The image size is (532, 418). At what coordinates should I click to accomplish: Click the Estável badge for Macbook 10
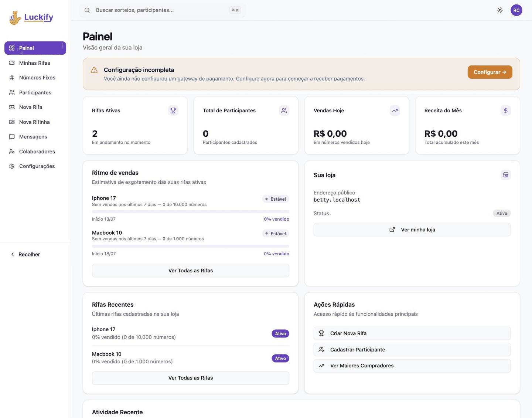[x=276, y=234]
